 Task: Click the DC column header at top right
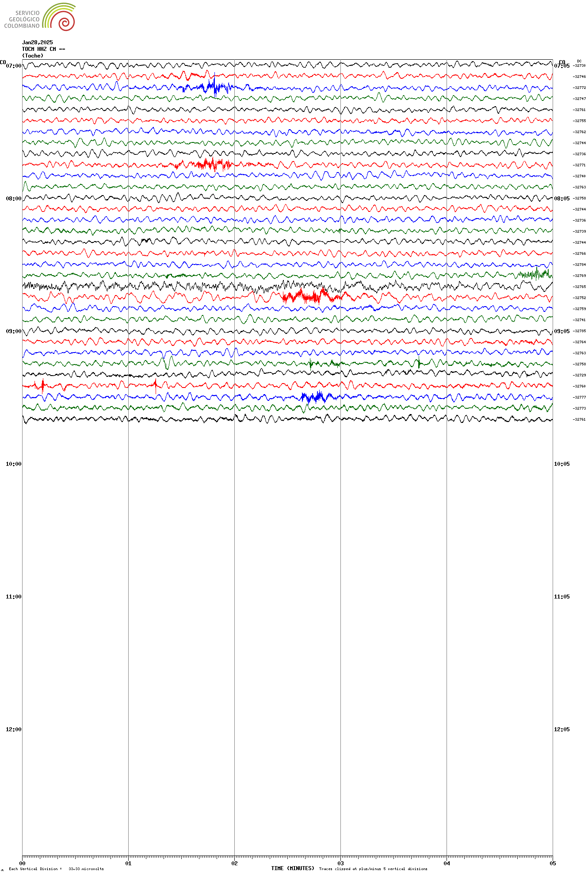pos(579,61)
